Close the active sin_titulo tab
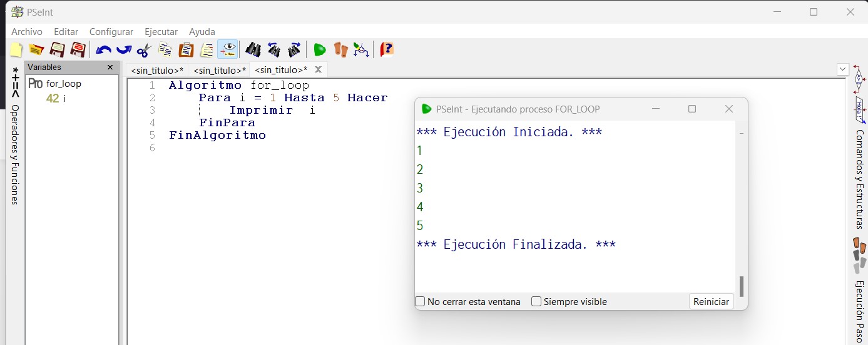 318,69
